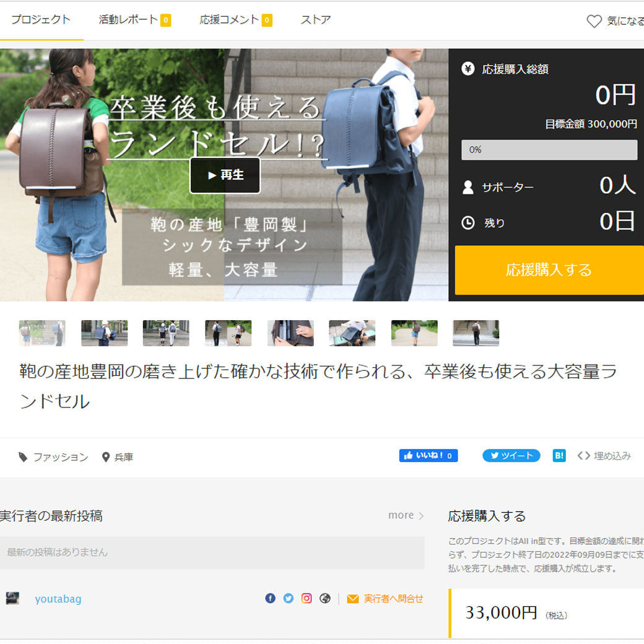Click the Hatena bookmark B! icon
This screenshot has width=644, height=644.
coord(559,456)
